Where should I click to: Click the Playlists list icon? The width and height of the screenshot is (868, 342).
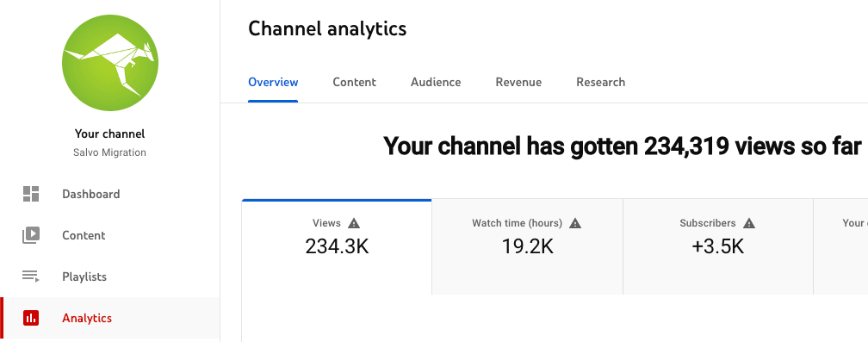31,277
